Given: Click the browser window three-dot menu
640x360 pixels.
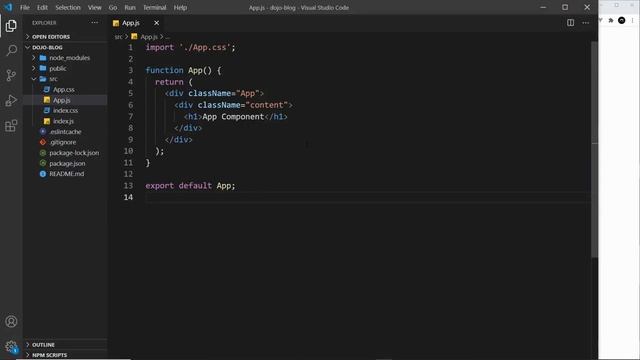Looking at the screenshot, I should point(633,20).
